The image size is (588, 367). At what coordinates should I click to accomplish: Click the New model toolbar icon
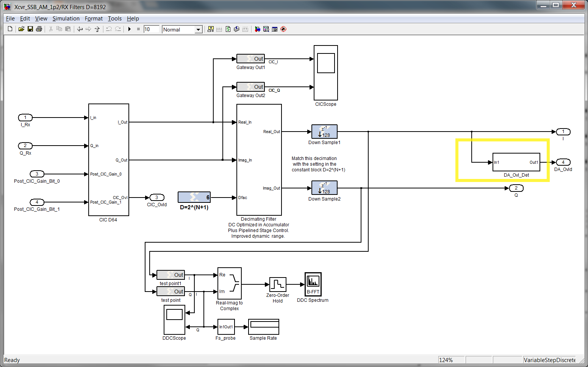click(x=10, y=29)
